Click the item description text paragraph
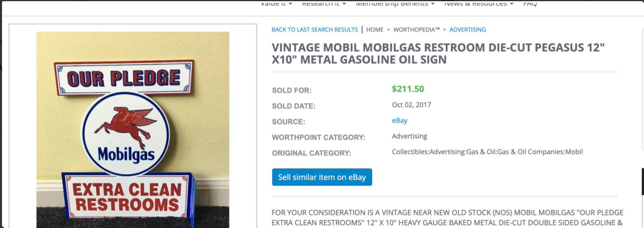This screenshot has width=644, height=228. 447,218
